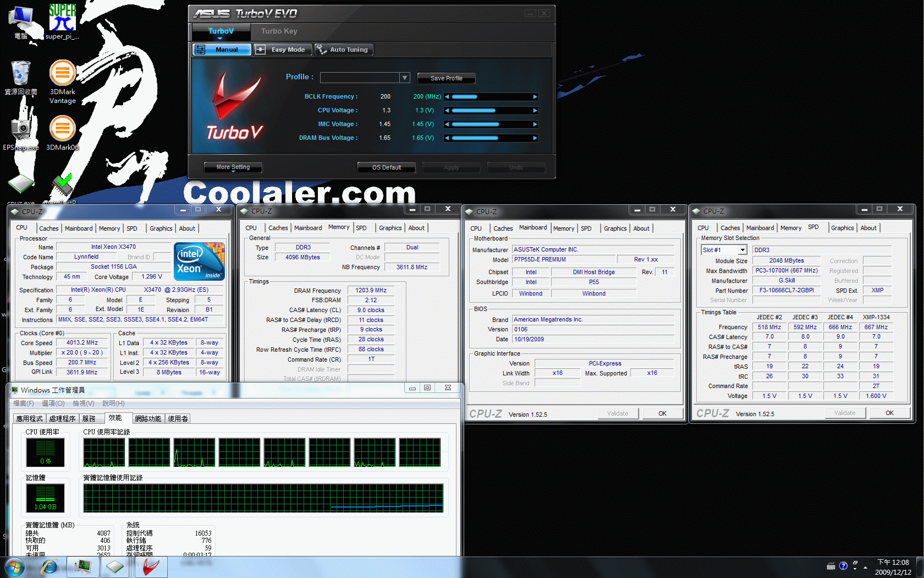Open the 網路功能 tab in Task Manager
This screenshot has height=578, width=924.
coord(148,419)
